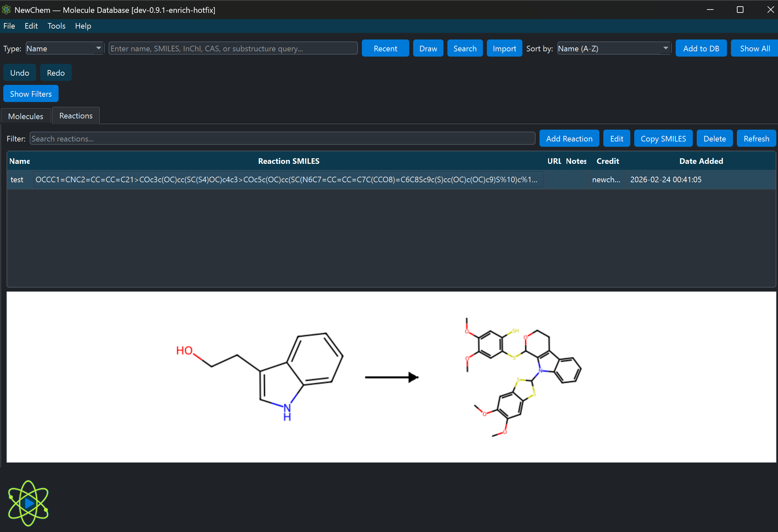
Task: Open the Tools menu
Action: (56, 26)
